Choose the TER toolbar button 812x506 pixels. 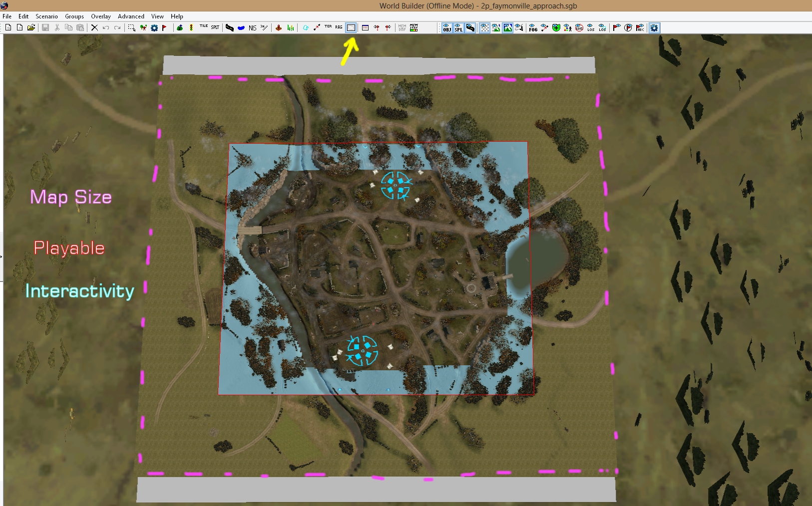click(328, 27)
